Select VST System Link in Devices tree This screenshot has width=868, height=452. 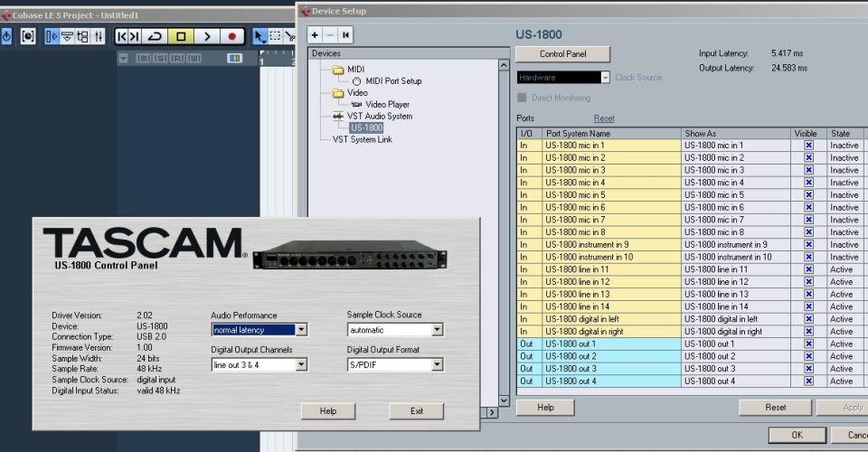[363, 140]
